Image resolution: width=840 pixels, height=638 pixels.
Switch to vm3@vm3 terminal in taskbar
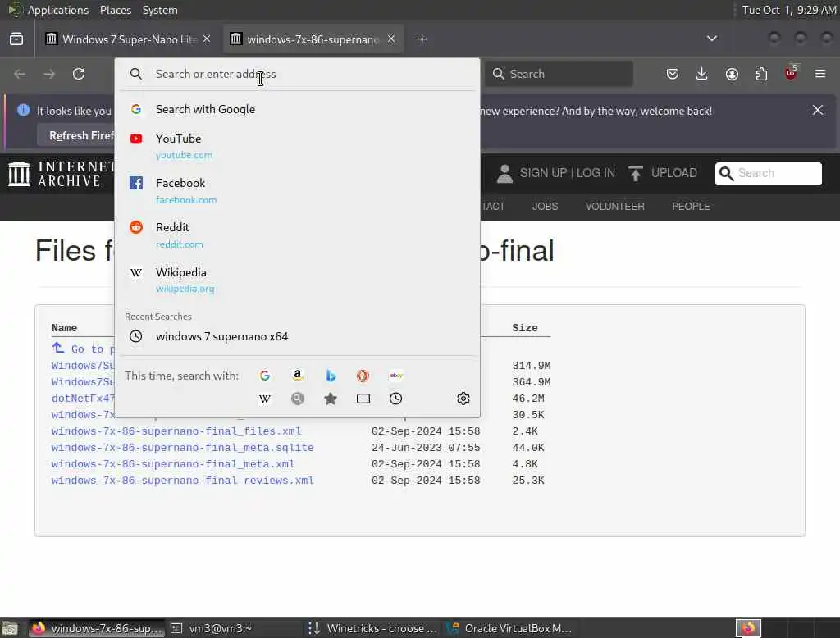coord(234,628)
